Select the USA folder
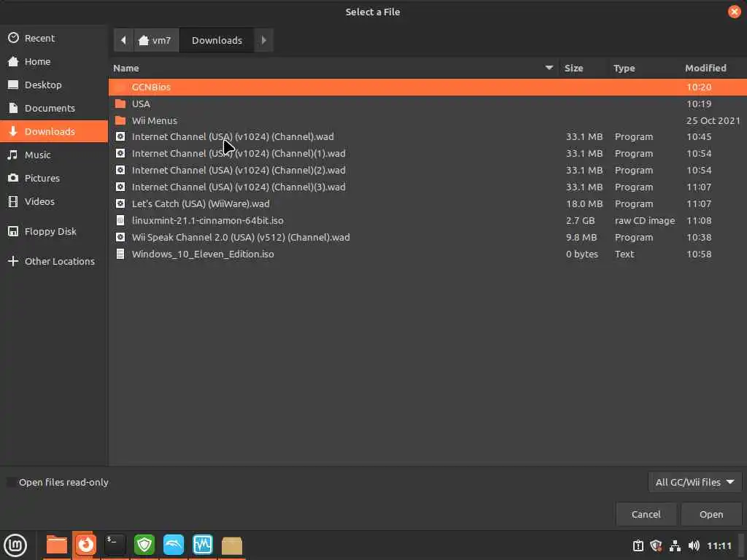747x560 pixels. coord(427,104)
